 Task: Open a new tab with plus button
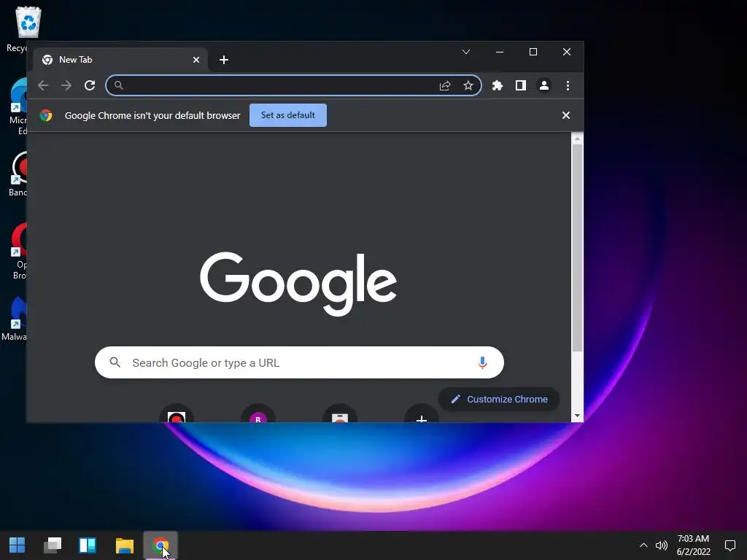pos(224,60)
